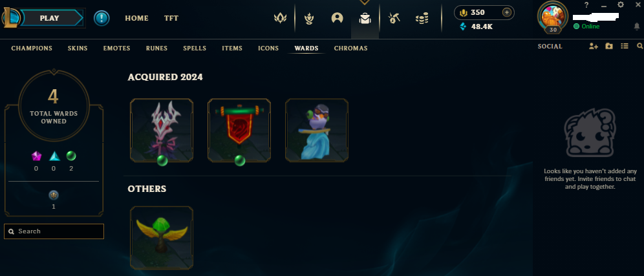This screenshot has width=644, height=276.
Task: Open the Collection briefcase icon
Action: [365, 19]
